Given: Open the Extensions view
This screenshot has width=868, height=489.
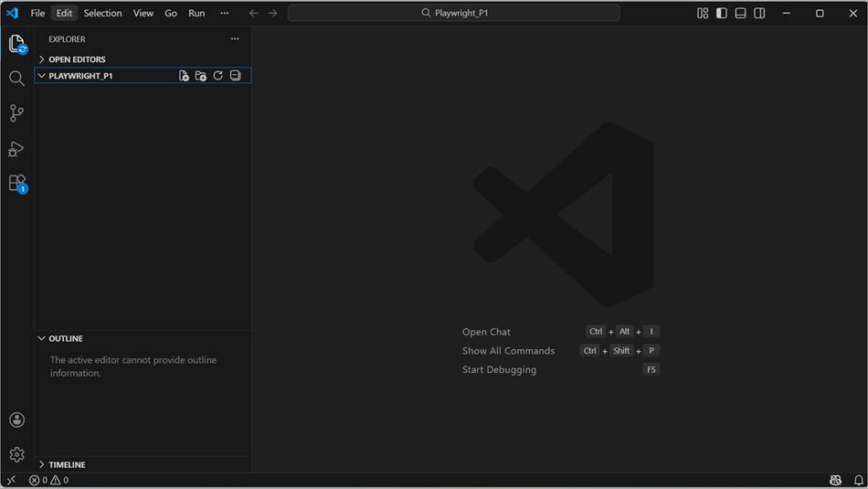Looking at the screenshot, I should 17,184.
